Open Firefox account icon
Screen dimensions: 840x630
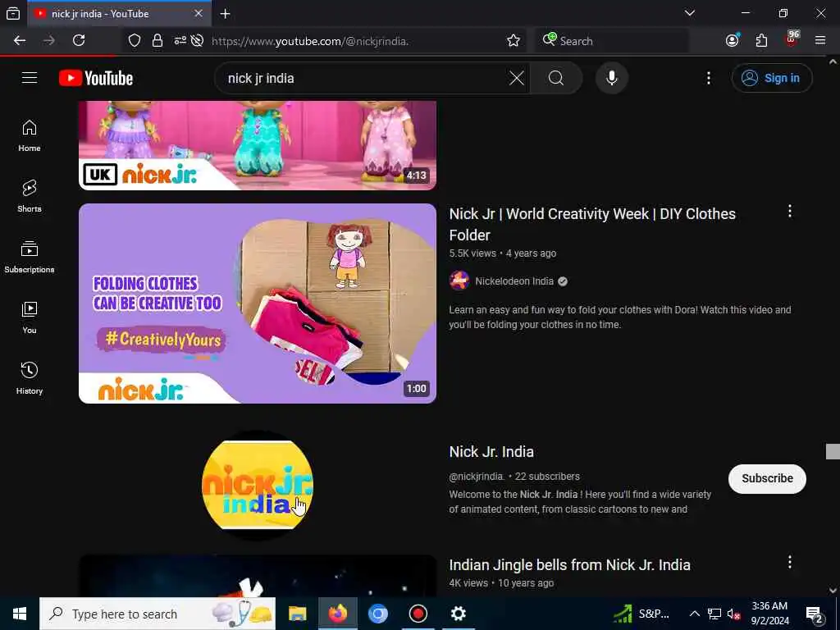pyautogui.click(x=733, y=41)
